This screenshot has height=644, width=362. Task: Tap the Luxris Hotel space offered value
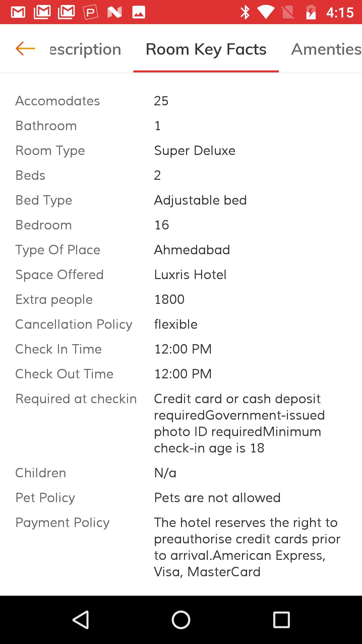point(190,275)
